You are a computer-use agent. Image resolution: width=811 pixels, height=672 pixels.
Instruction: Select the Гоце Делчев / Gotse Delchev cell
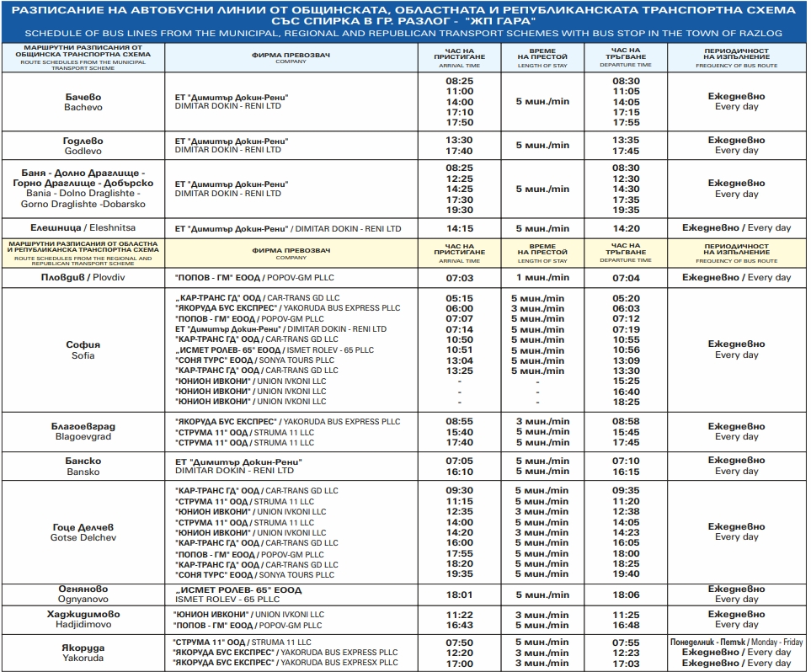point(83,532)
